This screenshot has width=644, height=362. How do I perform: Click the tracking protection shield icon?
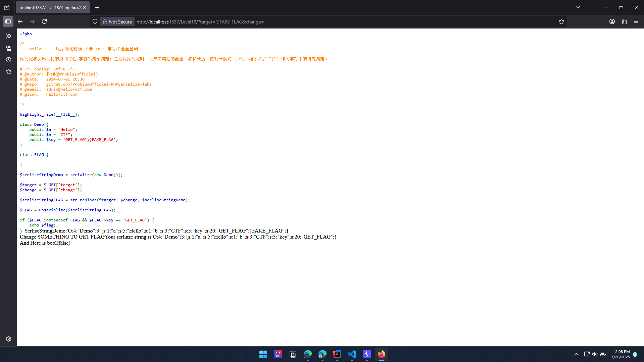click(95, 21)
